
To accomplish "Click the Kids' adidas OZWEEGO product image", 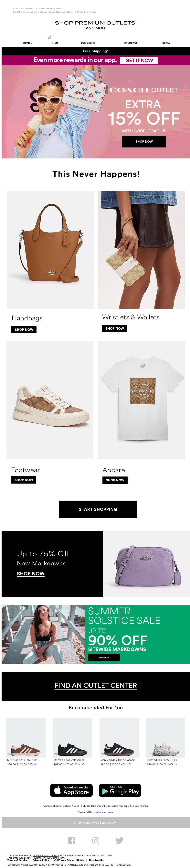I will [x=165, y=738].
